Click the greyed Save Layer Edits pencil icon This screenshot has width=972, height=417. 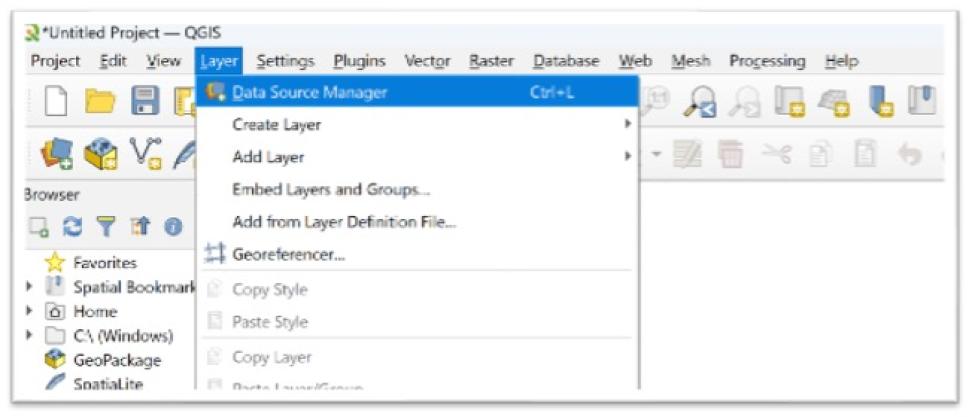pyautogui.click(x=686, y=154)
